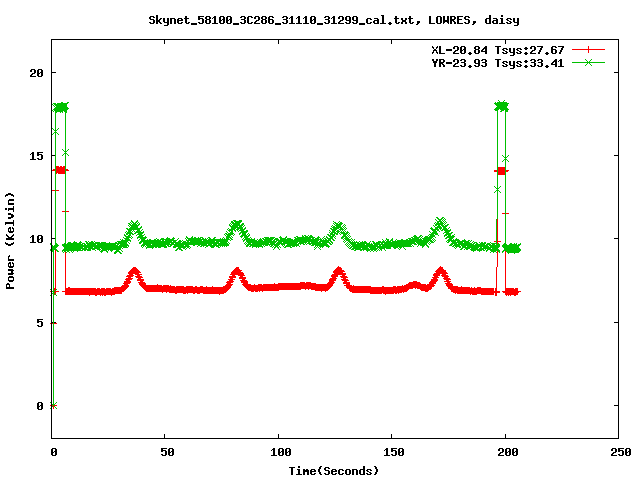Click the red calibration spike near 200 seconds

click(x=501, y=171)
